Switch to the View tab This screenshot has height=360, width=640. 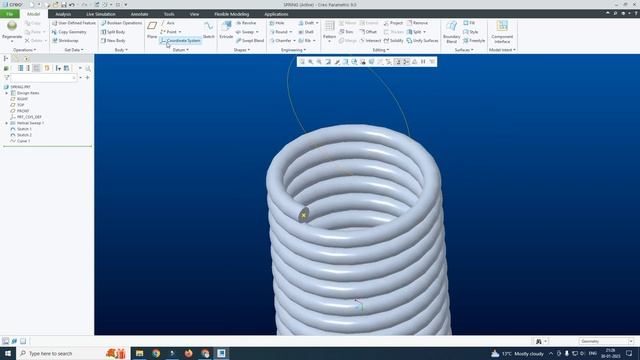[x=194, y=14]
